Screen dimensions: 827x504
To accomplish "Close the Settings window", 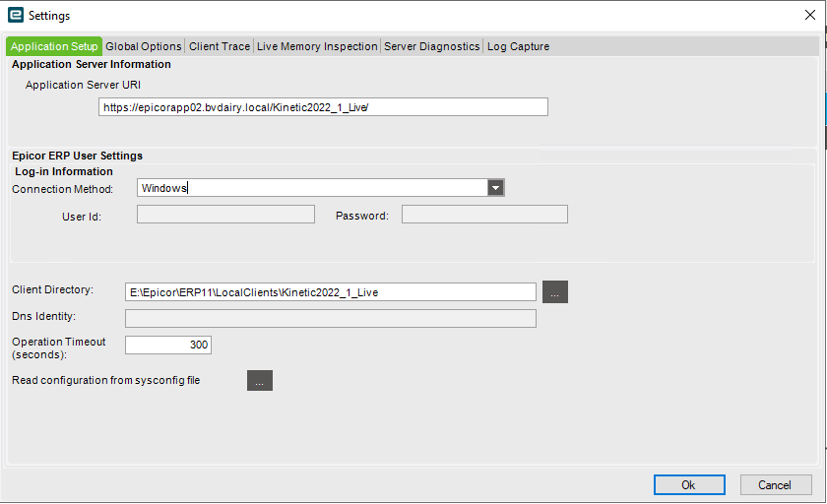I will pyautogui.click(x=810, y=15).
